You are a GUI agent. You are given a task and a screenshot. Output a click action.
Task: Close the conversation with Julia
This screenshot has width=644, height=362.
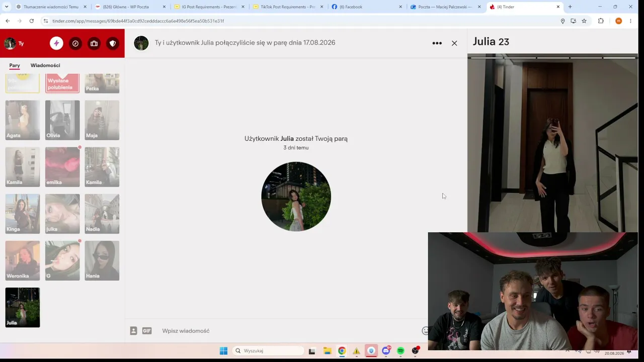[x=454, y=43]
